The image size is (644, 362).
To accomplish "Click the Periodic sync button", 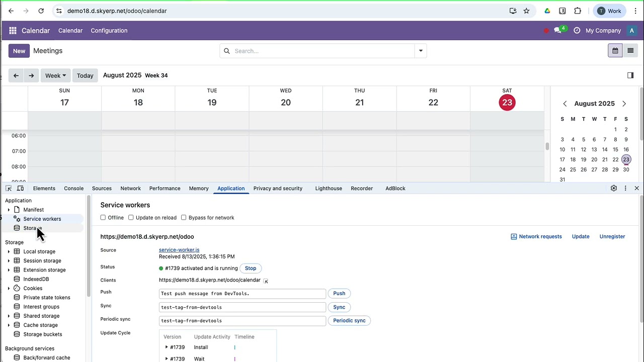I will [349, 320].
